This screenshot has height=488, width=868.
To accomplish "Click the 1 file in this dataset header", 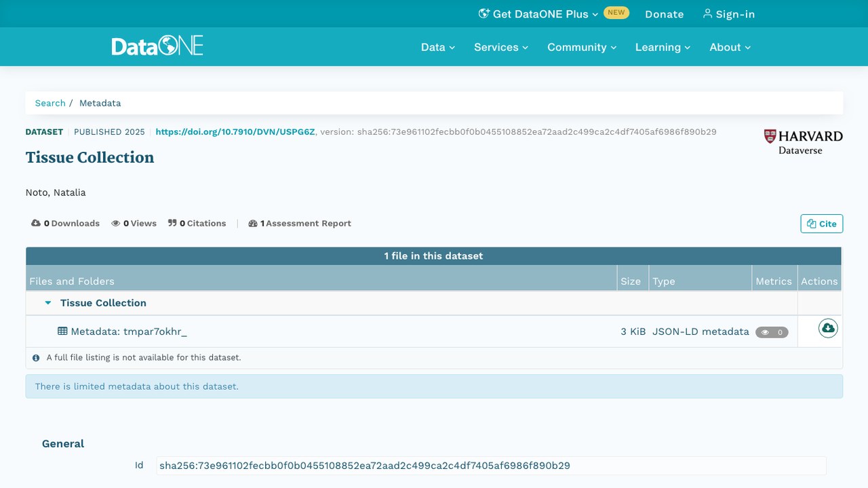I will [x=434, y=256].
